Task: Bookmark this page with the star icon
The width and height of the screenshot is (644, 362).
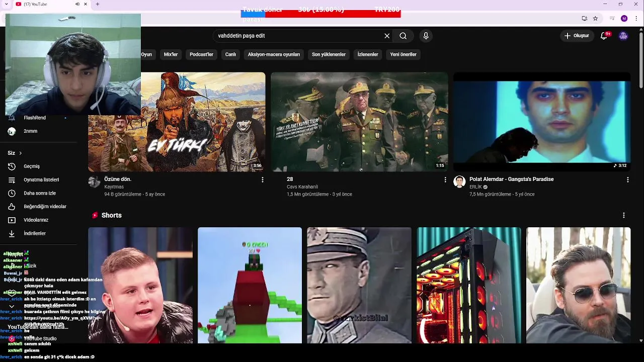Action: pyautogui.click(x=595, y=19)
